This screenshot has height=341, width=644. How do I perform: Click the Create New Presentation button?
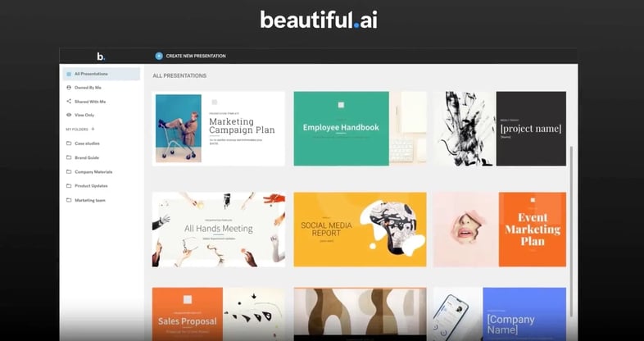coord(195,56)
